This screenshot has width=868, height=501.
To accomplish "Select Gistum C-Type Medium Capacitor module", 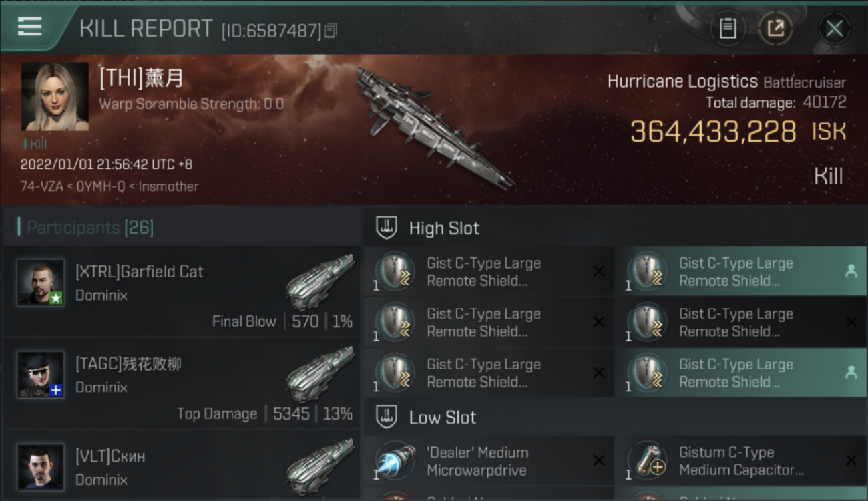I will click(x=740, y=461).
